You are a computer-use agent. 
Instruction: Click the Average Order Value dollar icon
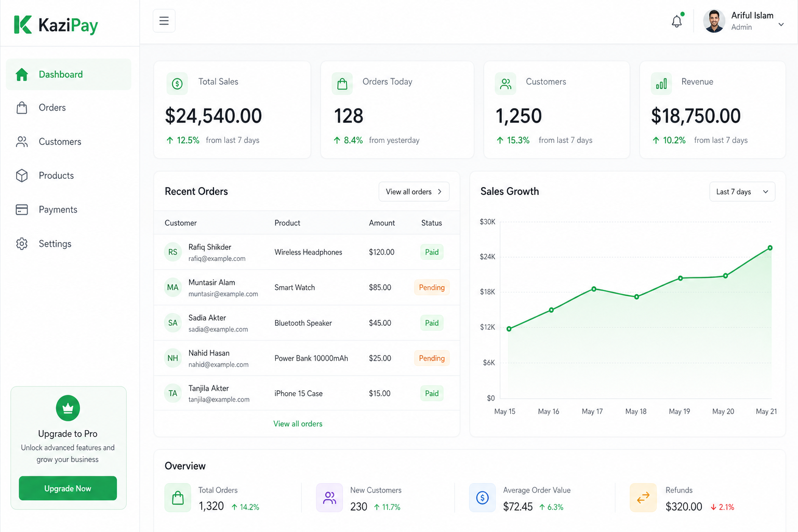pos(483,498)
